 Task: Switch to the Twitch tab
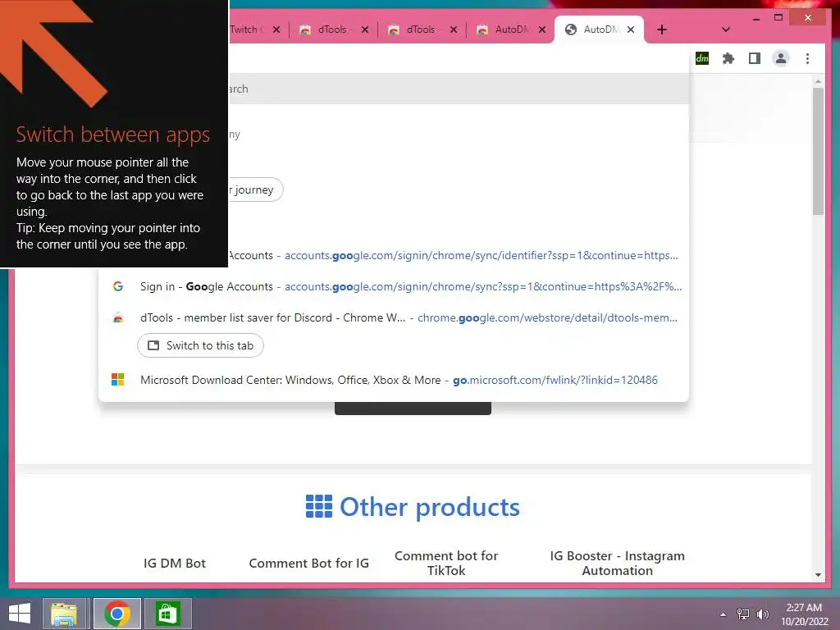[246, 30]
